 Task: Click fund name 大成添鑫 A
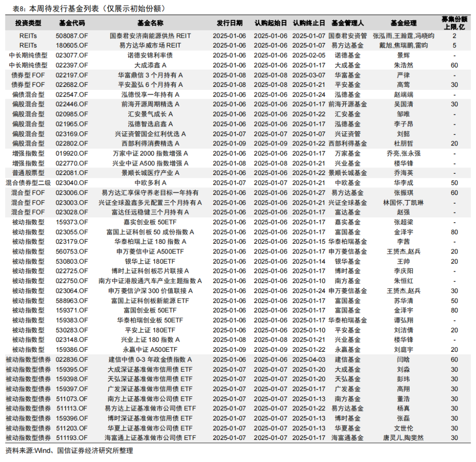[x=150, y=65]
